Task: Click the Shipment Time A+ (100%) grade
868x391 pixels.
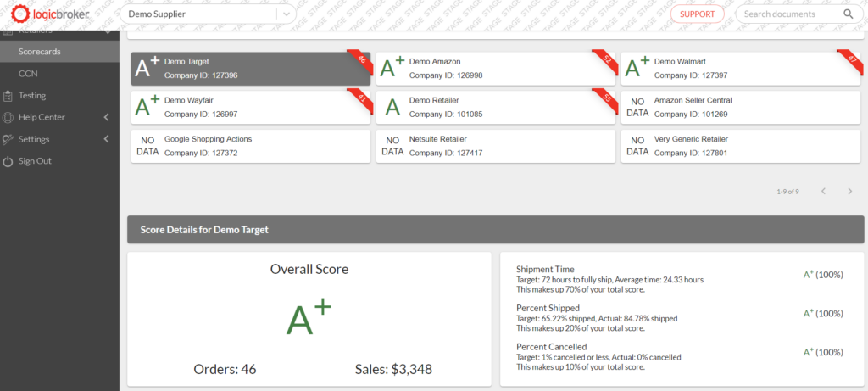Action: tap(823, 274)
